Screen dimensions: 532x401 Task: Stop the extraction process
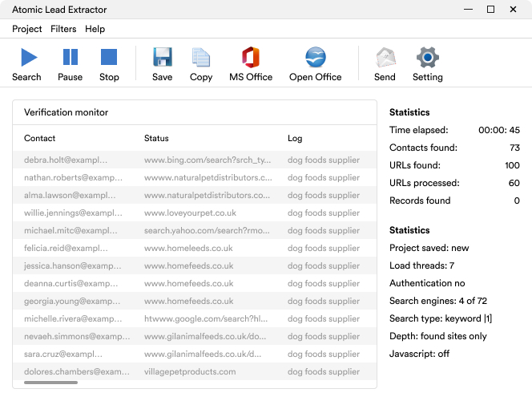point(109,64)
